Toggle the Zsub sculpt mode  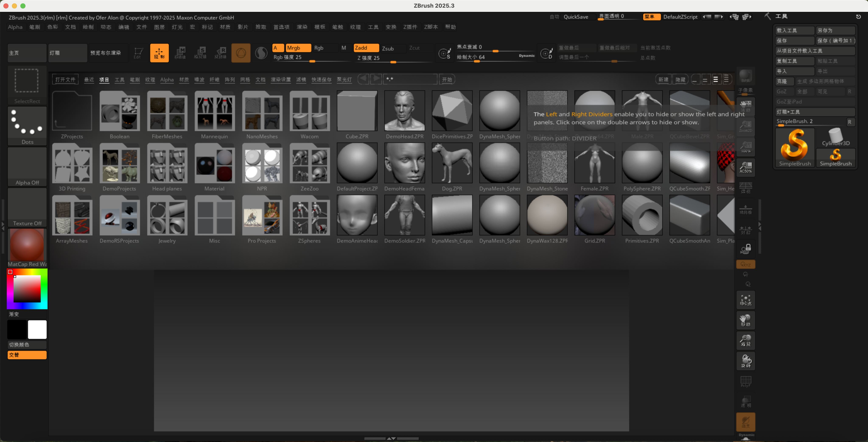click(388, 48)
